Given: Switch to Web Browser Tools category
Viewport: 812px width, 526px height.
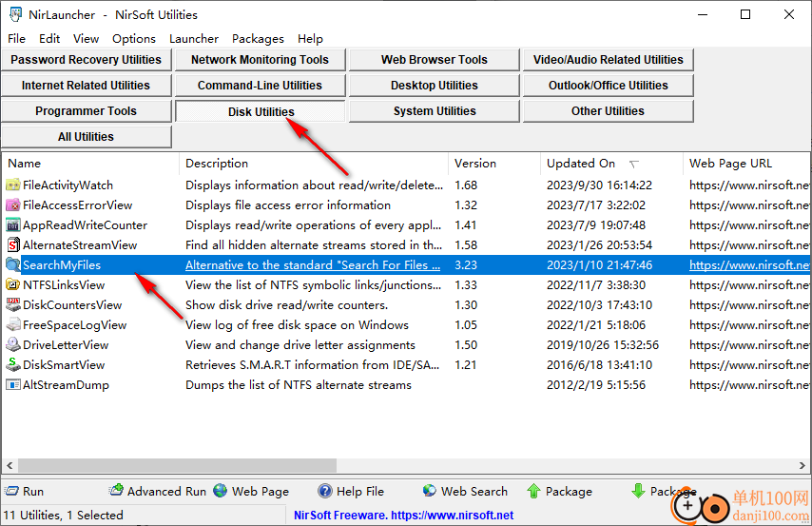Looking at the screenshot, I should tap(434, 60).
